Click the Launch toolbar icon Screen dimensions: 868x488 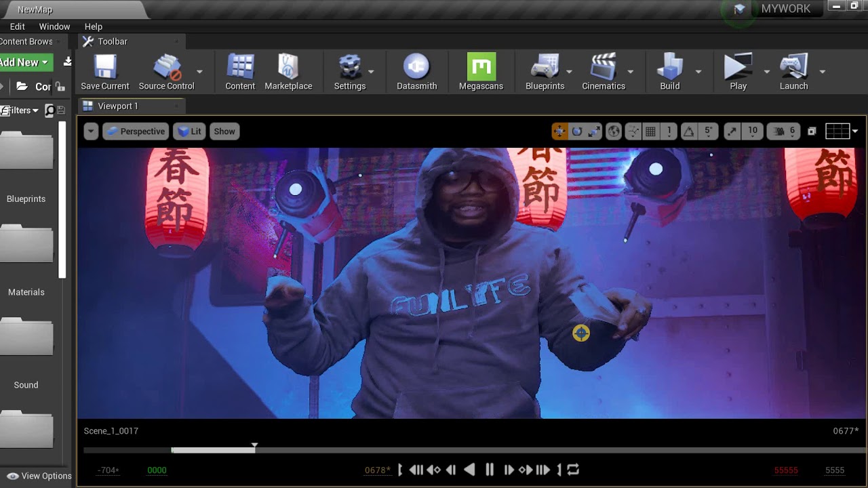click(793, 66)
